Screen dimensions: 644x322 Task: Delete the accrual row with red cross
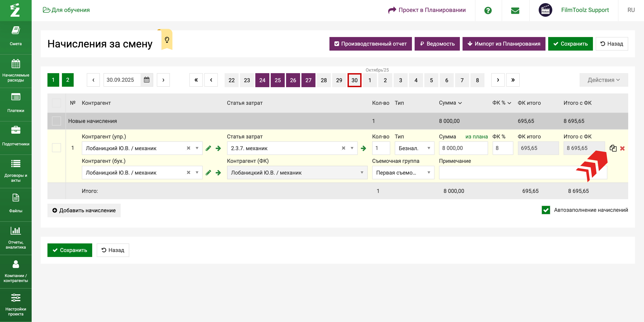point(622,148)
